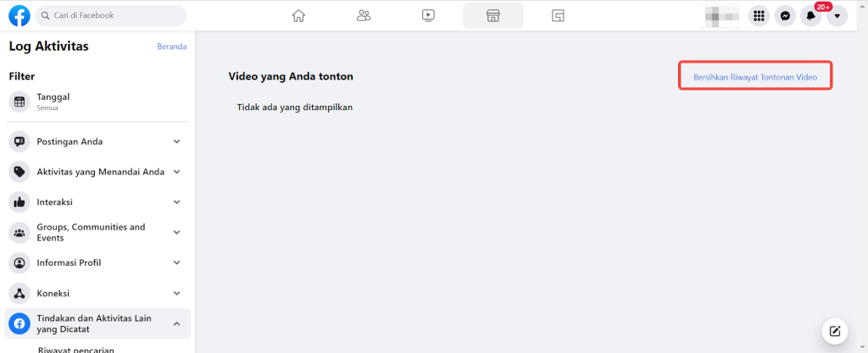Image resolution: width=868 pixels, height=353 pixels.
Task: Expand Postingan Anda chevron
Action: (176, 141)
